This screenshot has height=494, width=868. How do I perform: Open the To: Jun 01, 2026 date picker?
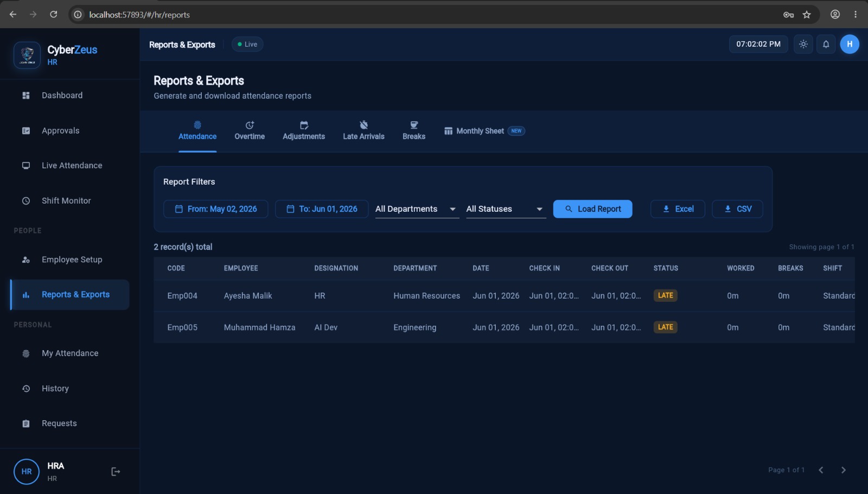(322, 209)
